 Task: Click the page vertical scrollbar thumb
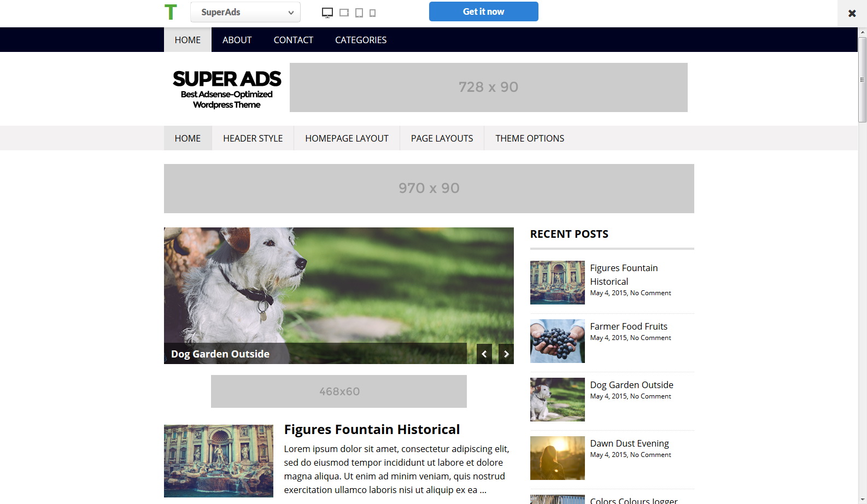point(862,80)
